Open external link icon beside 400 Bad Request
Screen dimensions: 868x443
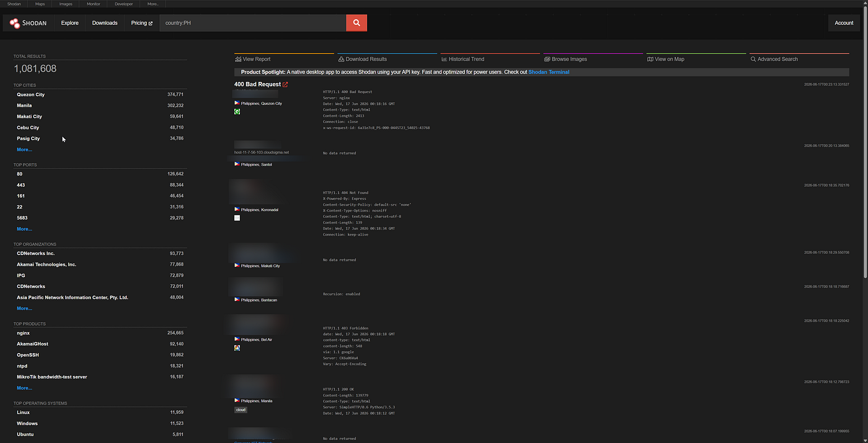click(x=285, y=84)
